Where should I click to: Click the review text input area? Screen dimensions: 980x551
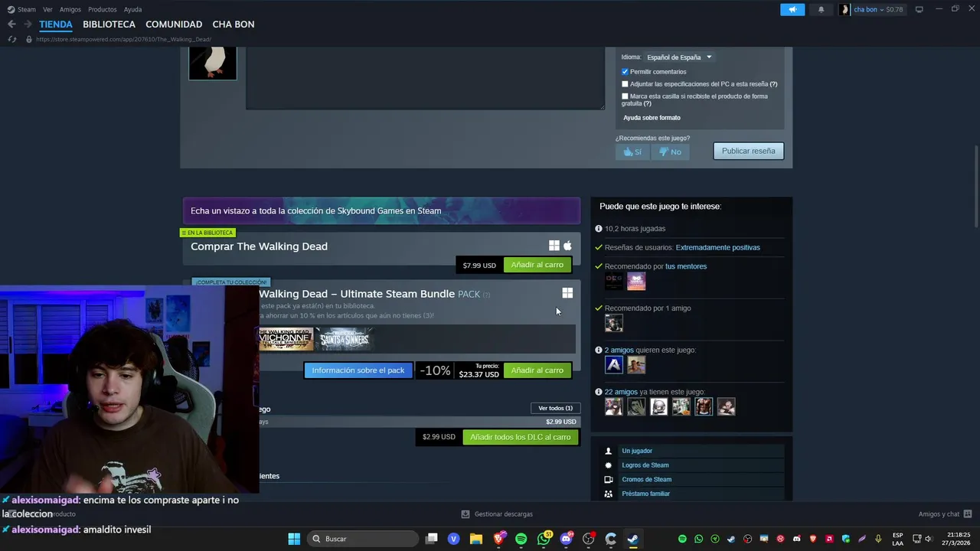coord(425,77)
